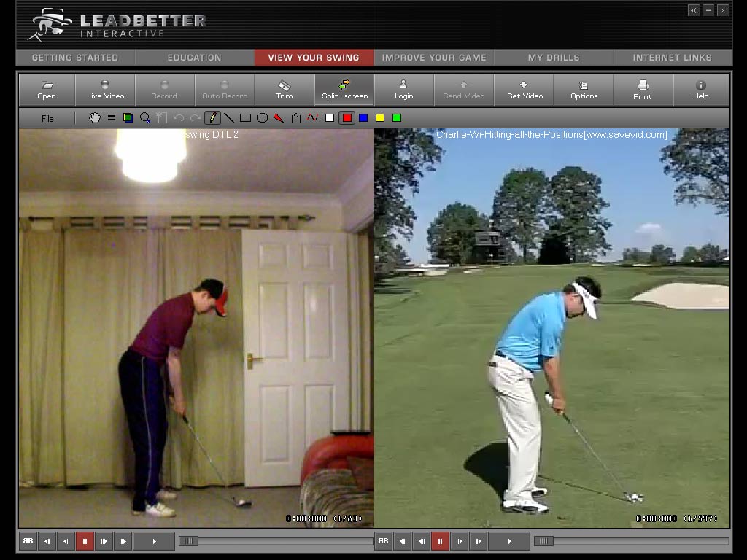Select the rectangle drawing tool

click(x=246, y=118)
